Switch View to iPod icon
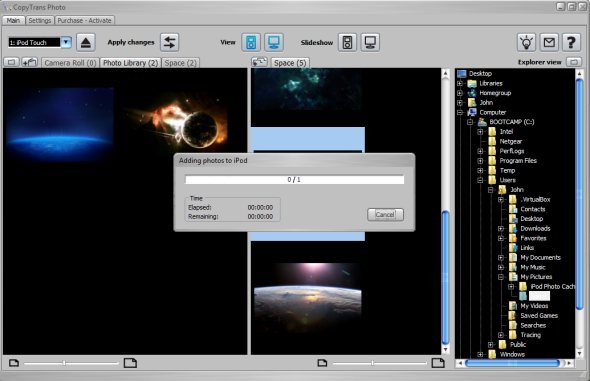Image resolution: width=590 pixels, height=381 pixels. point(251,42)
